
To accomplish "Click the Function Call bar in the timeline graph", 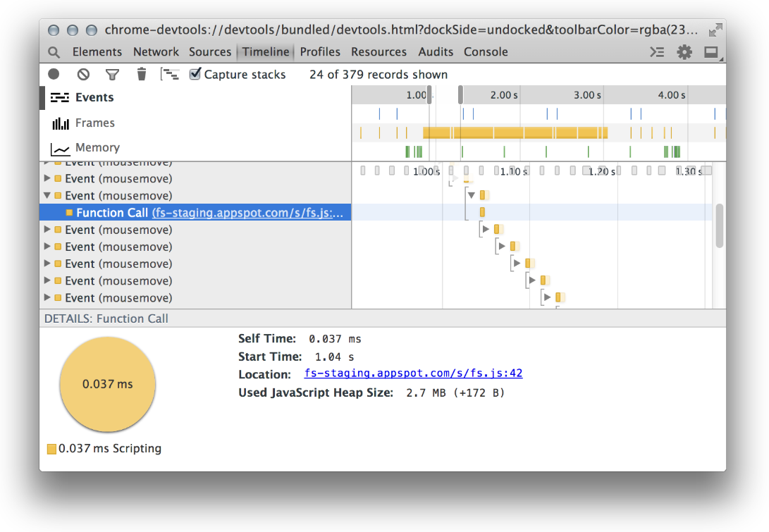I will [x=482, y=212].
